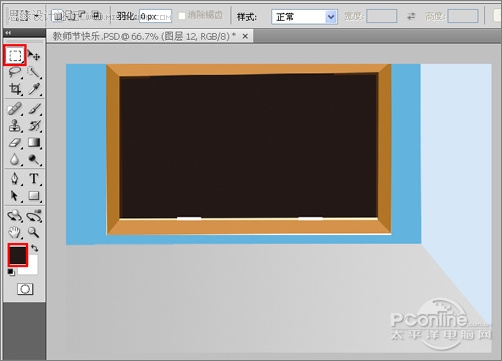Select the Zoom tool
This screenshot has width=502, height=361.
click(34, 232)
